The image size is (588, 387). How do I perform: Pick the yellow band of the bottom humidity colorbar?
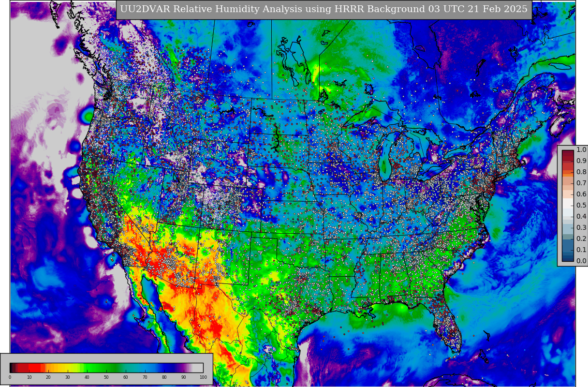pos(68,368)
